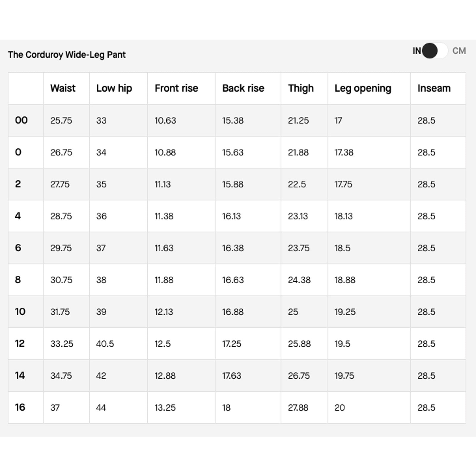Click leg opening value 17.38
This screenshot has width=476, height=476.
[x=344, y=152]
